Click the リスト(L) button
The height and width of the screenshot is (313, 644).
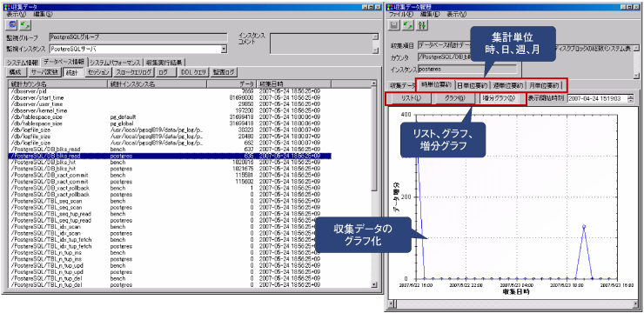[410, 98]
